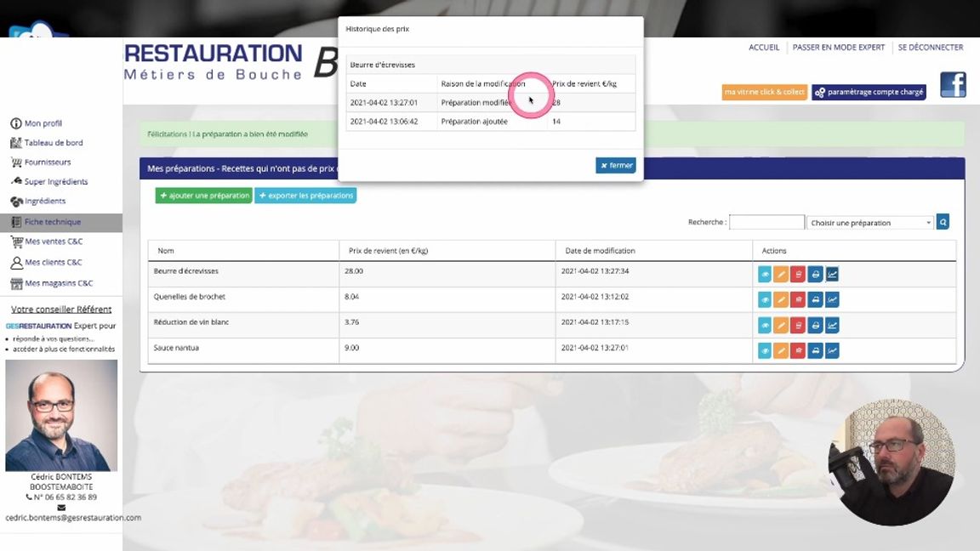
Task: Click the cedric.bontems@gesrestauration.com email link
Action: coord(73,518)
